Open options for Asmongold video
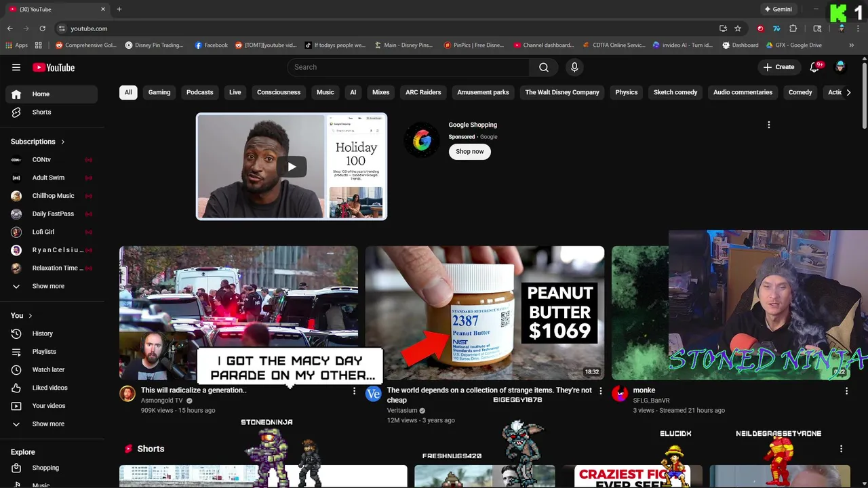Image resolution: width=868 pixels, height=488 pixels. 354,391
